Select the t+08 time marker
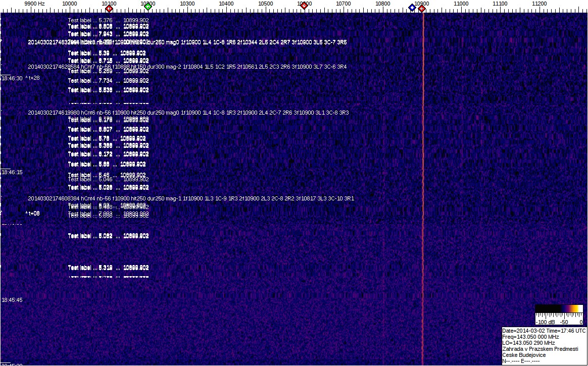This screenshot has width=588, height=366. point(33,213)
